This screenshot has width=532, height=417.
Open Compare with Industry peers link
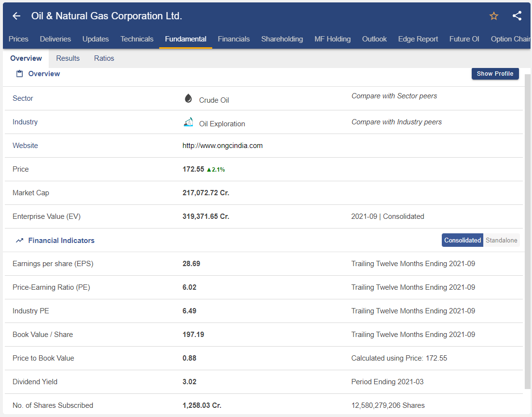coord(396,122)
